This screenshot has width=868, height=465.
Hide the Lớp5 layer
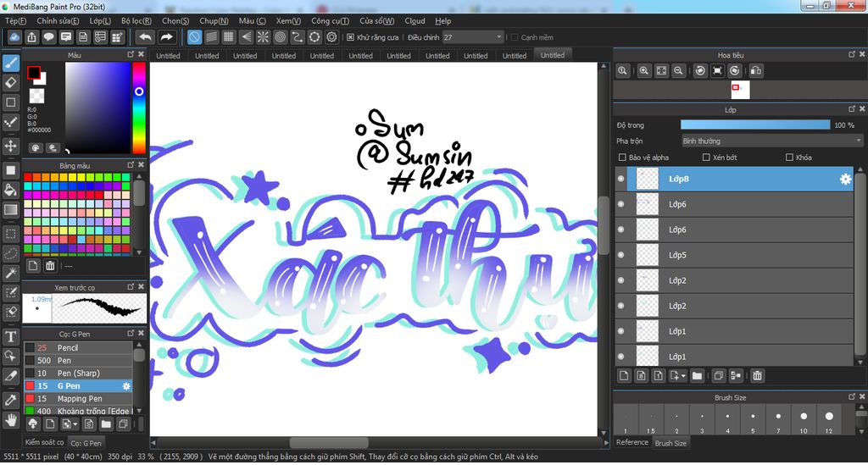tap(620, 255)
